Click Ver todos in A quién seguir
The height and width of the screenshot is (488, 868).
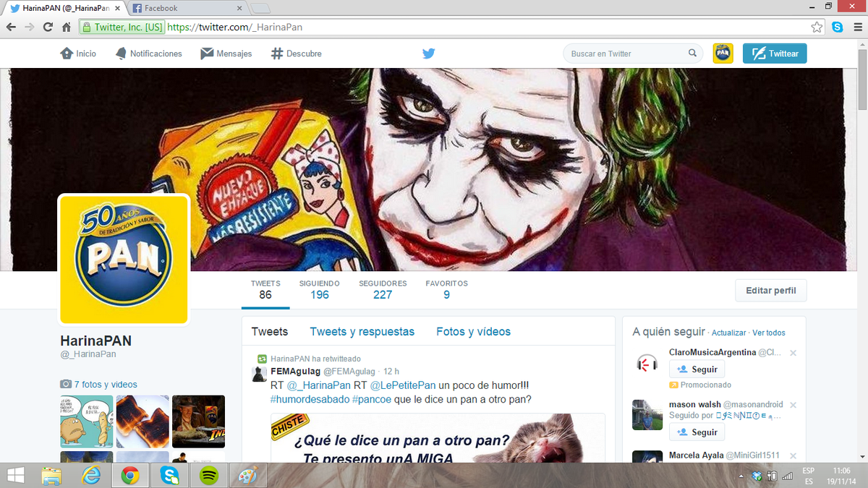769,333
